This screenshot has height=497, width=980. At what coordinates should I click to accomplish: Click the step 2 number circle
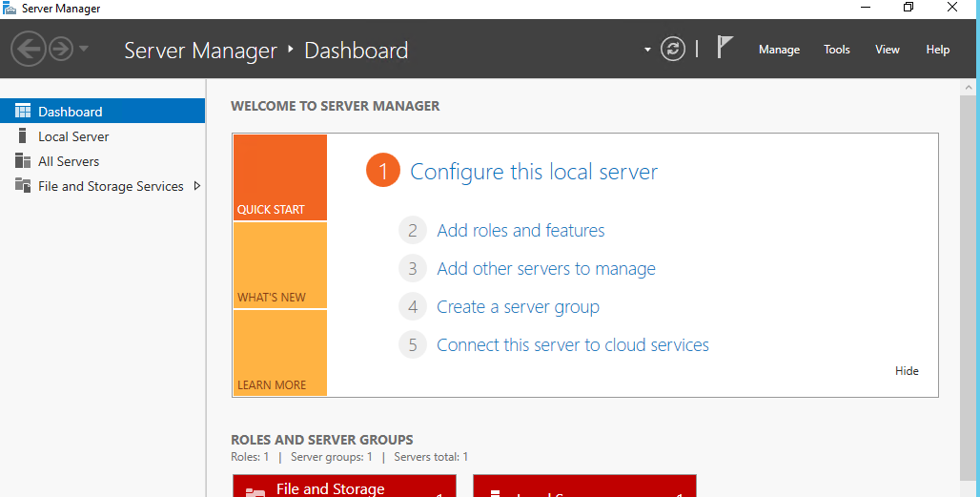coord(413,231)
